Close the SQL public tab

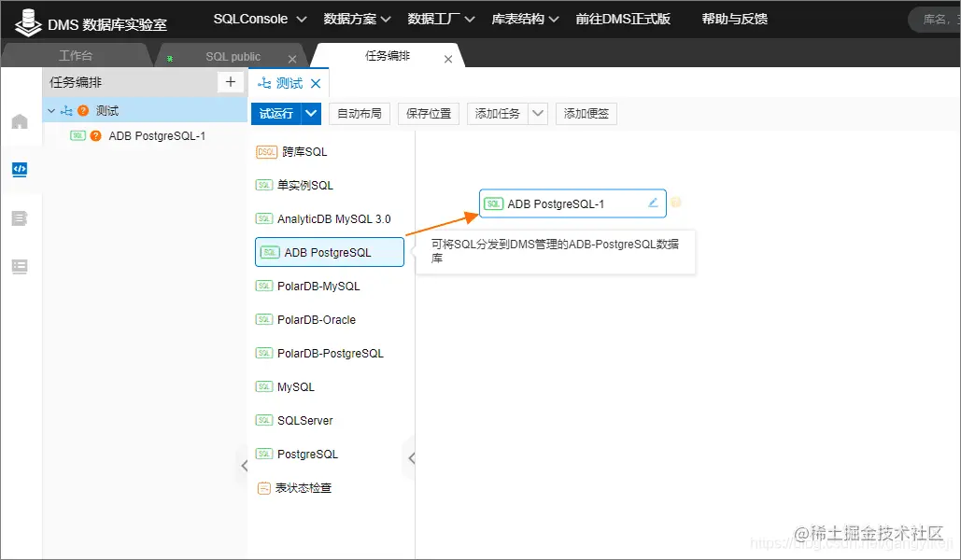(292, 59)
